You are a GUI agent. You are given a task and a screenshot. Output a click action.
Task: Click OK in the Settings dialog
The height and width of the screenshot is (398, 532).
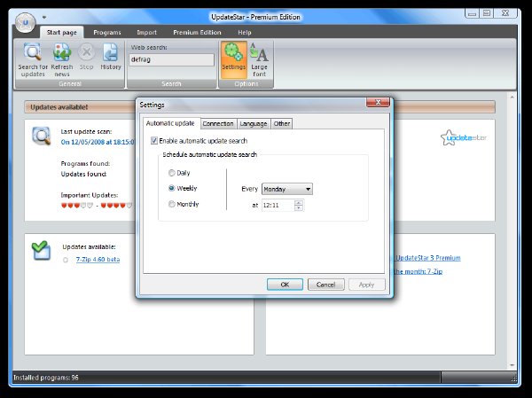(x=285, y=285)
